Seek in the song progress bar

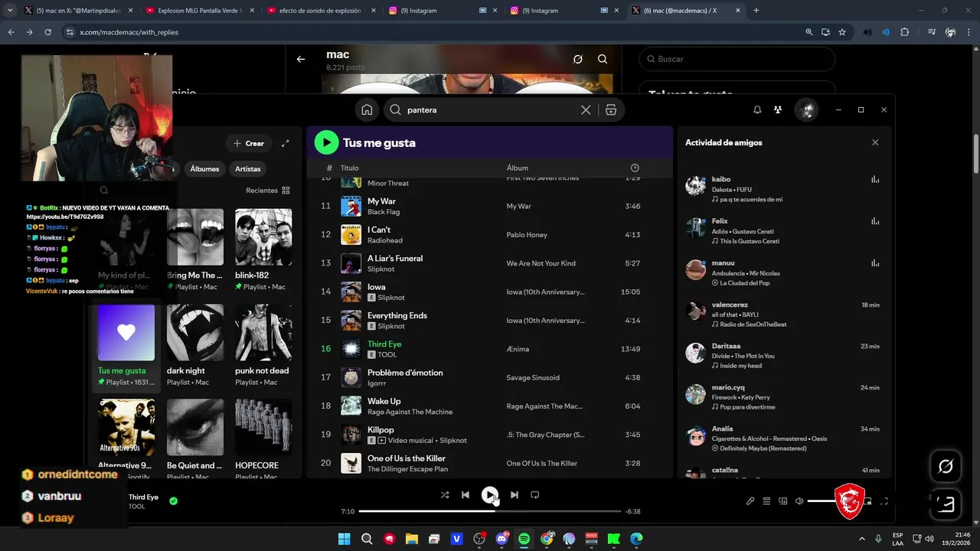(490, 511)
